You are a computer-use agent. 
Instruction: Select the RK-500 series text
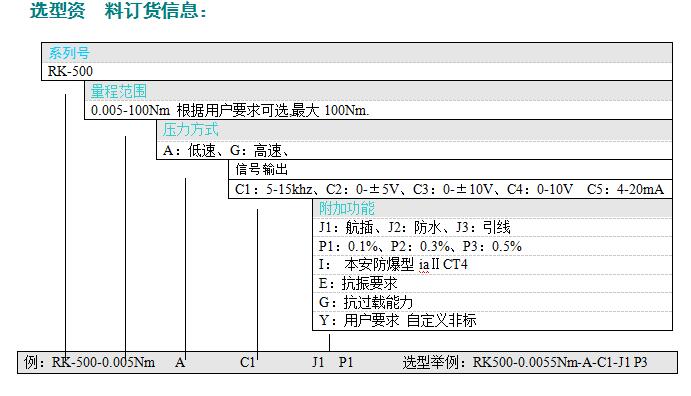70,71
